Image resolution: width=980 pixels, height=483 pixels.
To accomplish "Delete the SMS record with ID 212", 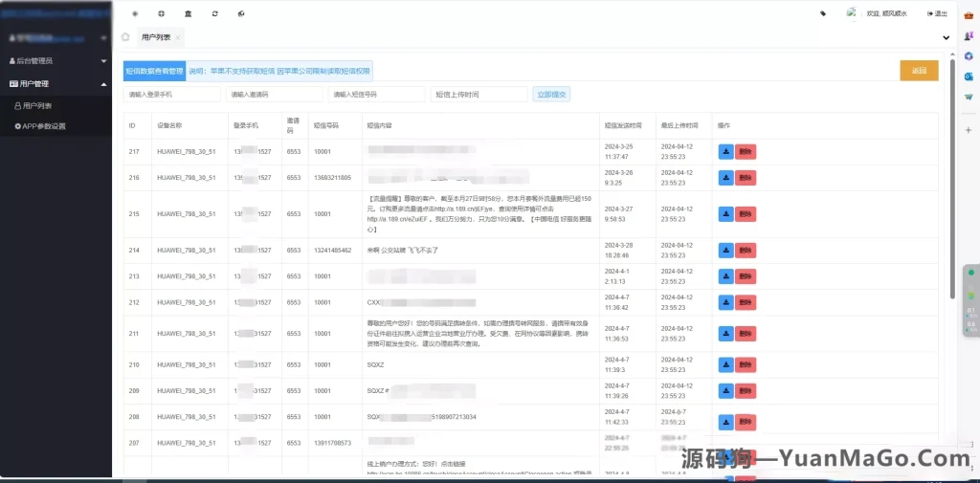I will pyautogui.click(x=746, y=302).
